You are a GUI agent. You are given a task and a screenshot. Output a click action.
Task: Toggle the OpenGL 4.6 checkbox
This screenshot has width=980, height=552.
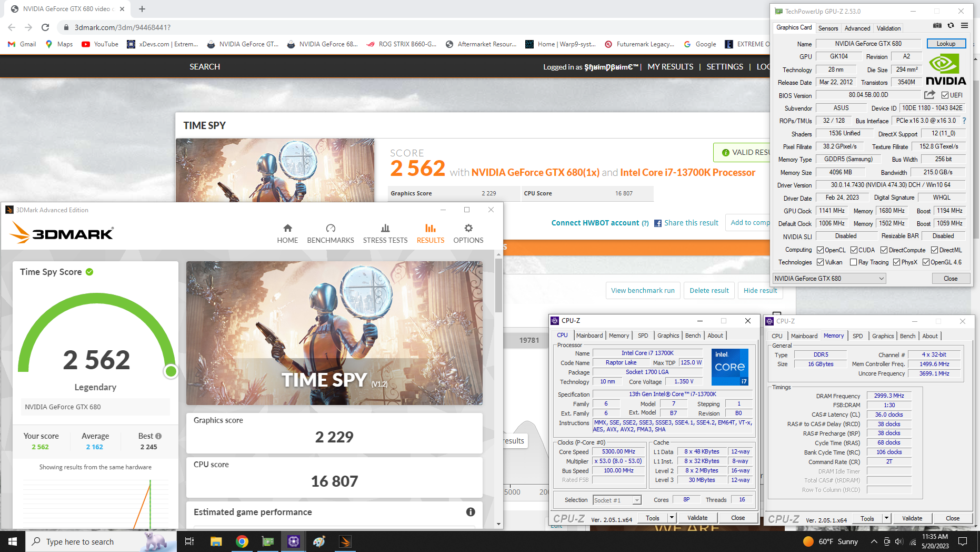926,262
